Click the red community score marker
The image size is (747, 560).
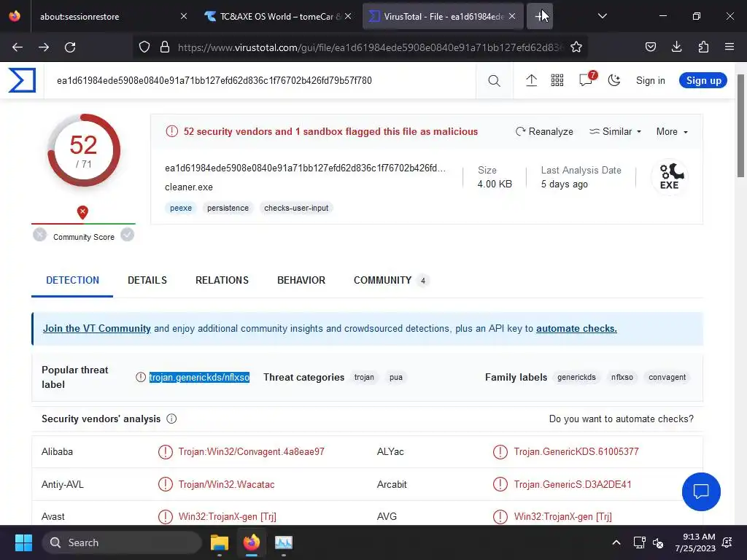(82, 212)
